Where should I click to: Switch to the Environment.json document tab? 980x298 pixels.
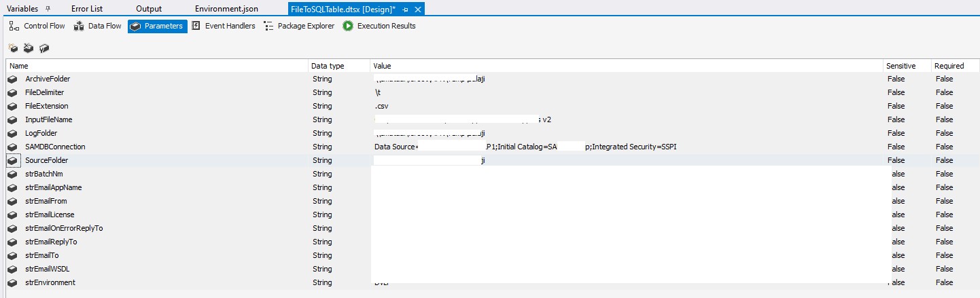click(x=226, y=9)
